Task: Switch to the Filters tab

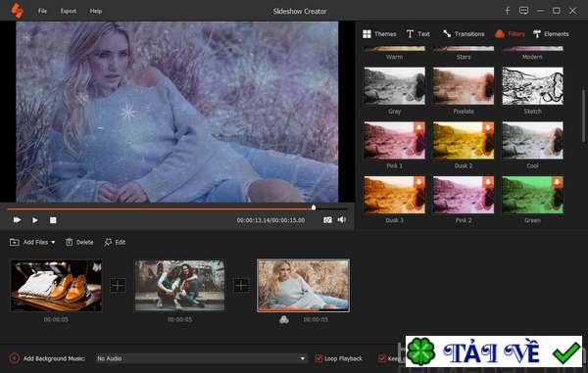Action: pos(510,34)
